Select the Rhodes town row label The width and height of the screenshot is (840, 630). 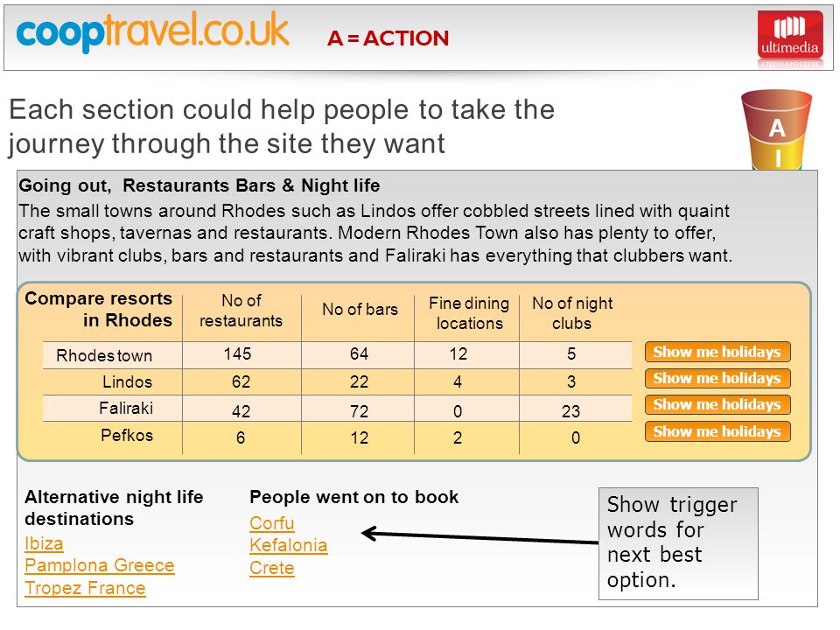104,356
